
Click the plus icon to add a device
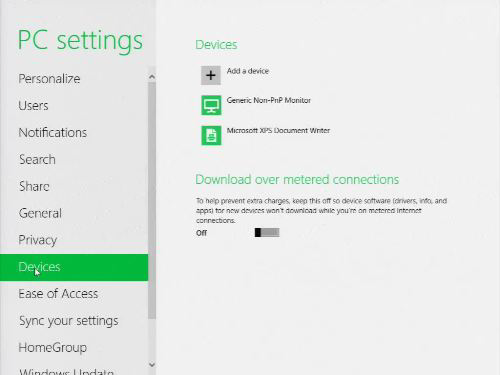(211, 75)
